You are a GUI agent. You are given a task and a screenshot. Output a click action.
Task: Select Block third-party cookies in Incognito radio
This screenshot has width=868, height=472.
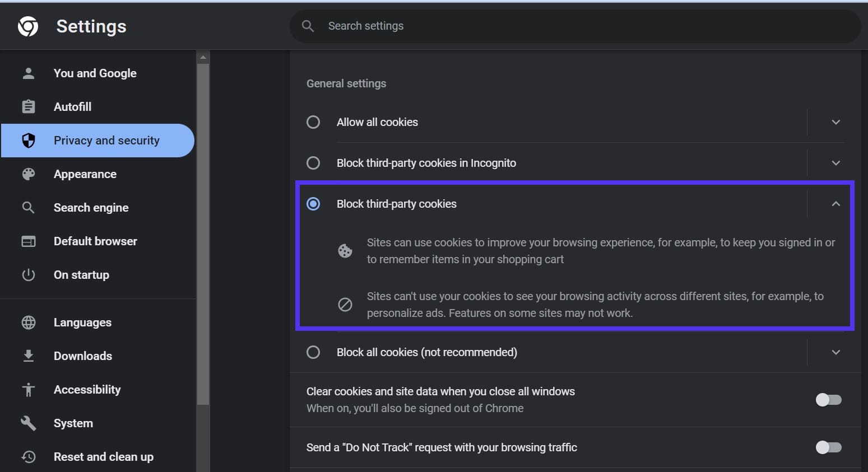[313, 163]
